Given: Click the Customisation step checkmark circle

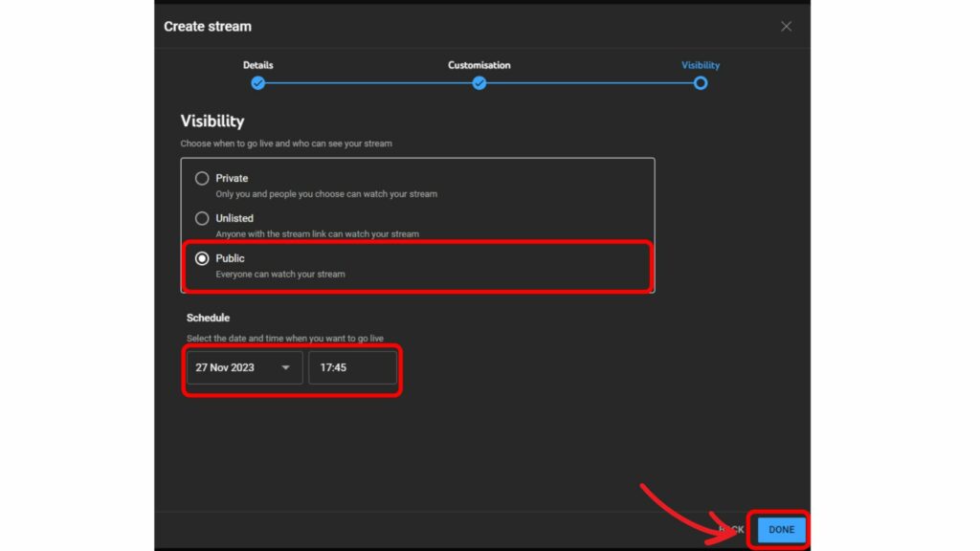Looking at the screenshot, I should pyautogui.click(x=479, y=83).
